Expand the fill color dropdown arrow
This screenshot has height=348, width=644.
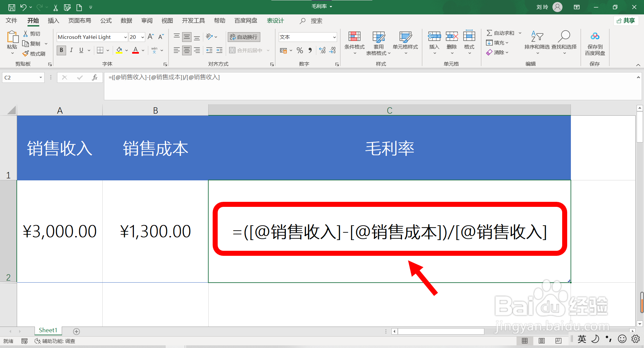click(127, 50)
